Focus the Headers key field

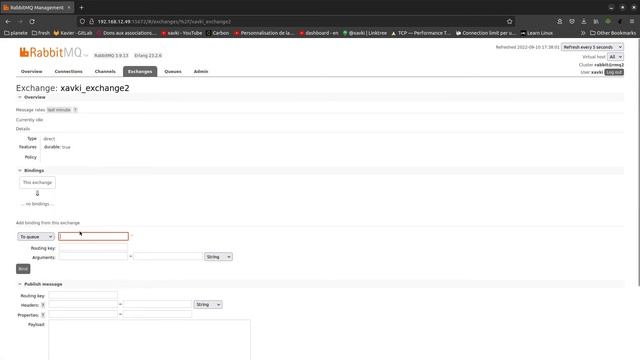(83, 304)
